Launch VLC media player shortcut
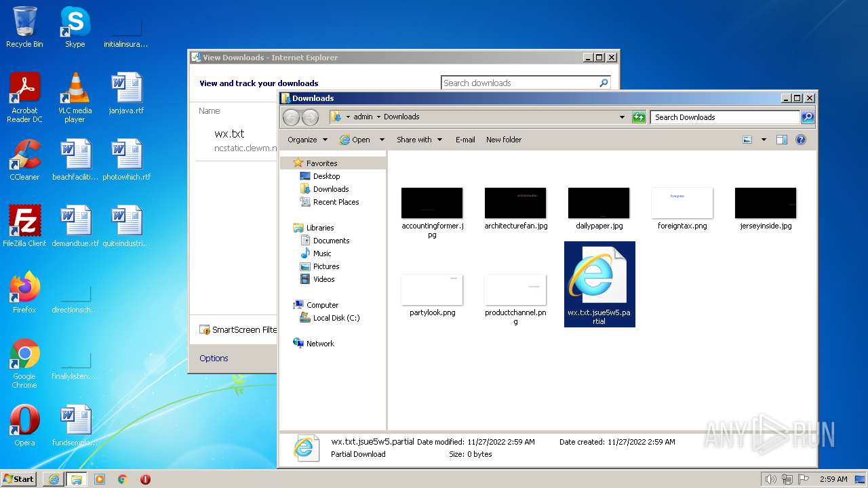This screenshot has width=868, height=488. [x=75, y=98]
